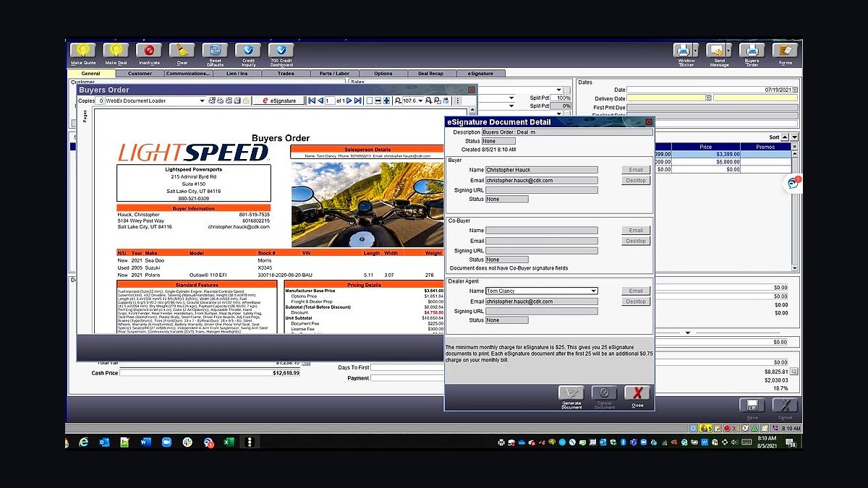Screen dimensions: 868x488
Task: Switch to the eSignature tab
Action: (x=480, y=73)
